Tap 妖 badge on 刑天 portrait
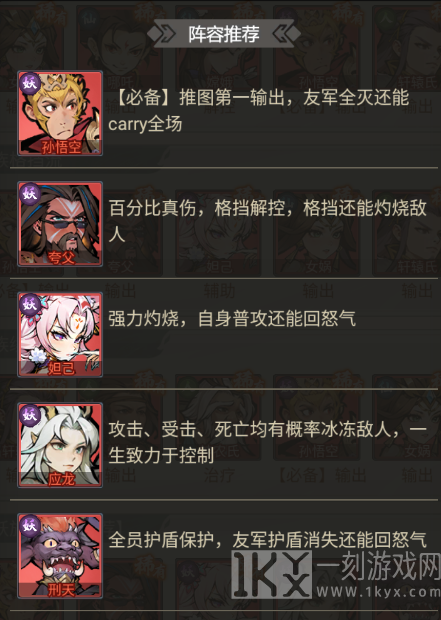441x620 pixels. click(x=30, y=526)
